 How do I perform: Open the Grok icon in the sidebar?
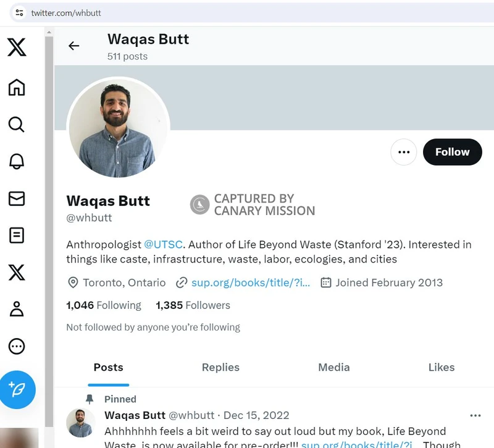pyautogui.click(x=17, y=273)
